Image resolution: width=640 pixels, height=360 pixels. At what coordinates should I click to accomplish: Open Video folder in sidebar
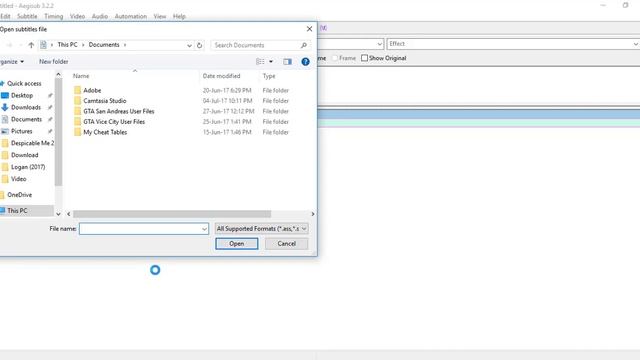coord(18,179)
